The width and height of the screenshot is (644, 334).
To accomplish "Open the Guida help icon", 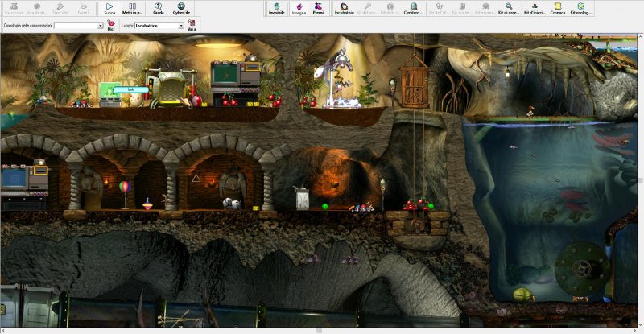I will [158, 8].
